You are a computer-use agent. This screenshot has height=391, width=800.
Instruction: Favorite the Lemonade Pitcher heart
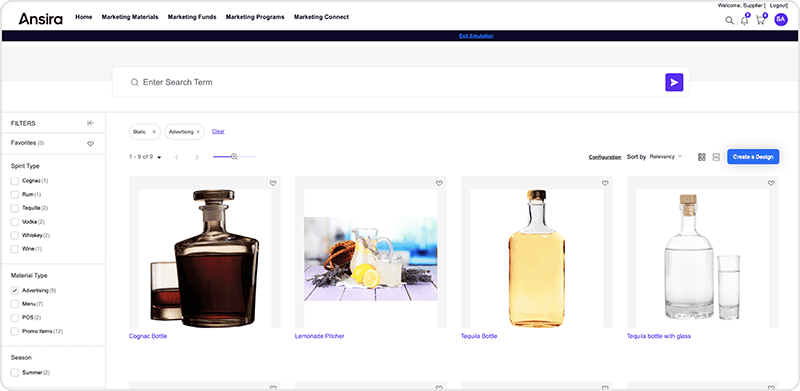[439, 183]
